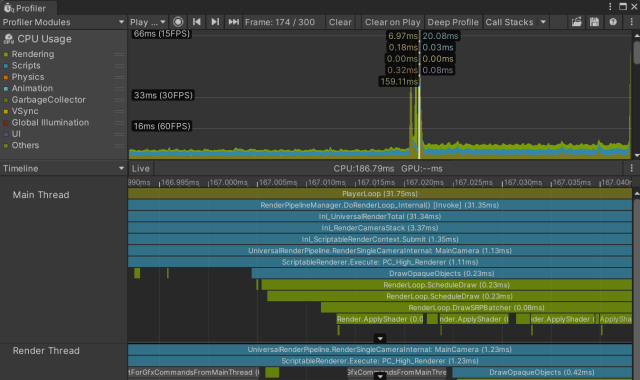Viewport: 640px width, 380px height.
Task: Open toolbar kebab options menu
Action: [632, 22]
